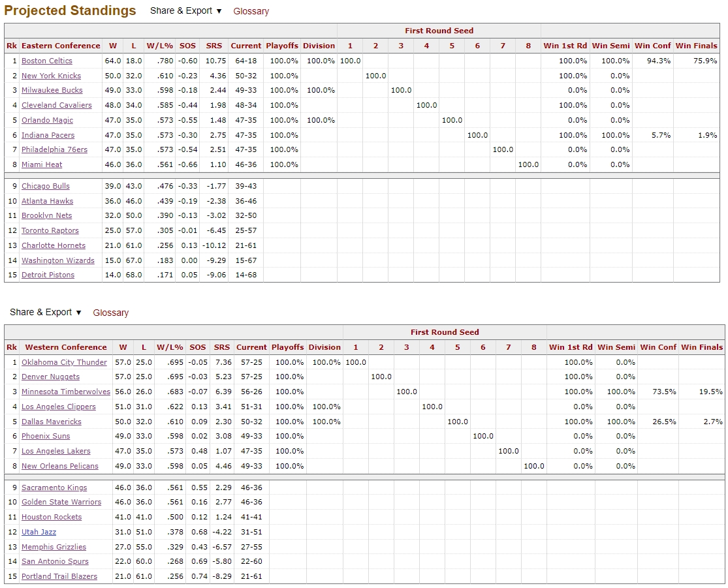Open the Los Angeles Lakers link

[55, 451]
